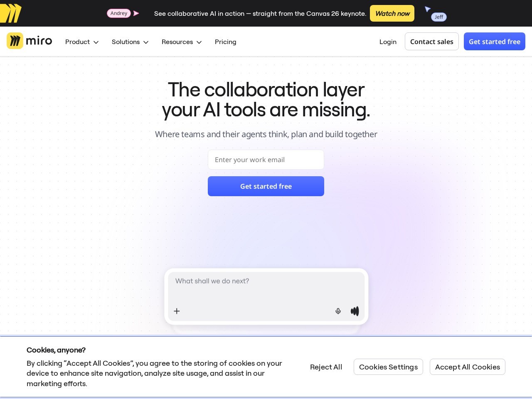Image resolution: width=532 pixels, height=399 pixels.
Task: Click the Canvas 26 keynote banner text
Action: pos(260,13)
